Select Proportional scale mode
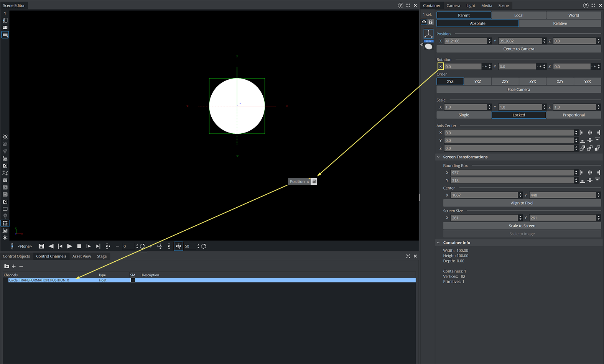 click(573, 115)
